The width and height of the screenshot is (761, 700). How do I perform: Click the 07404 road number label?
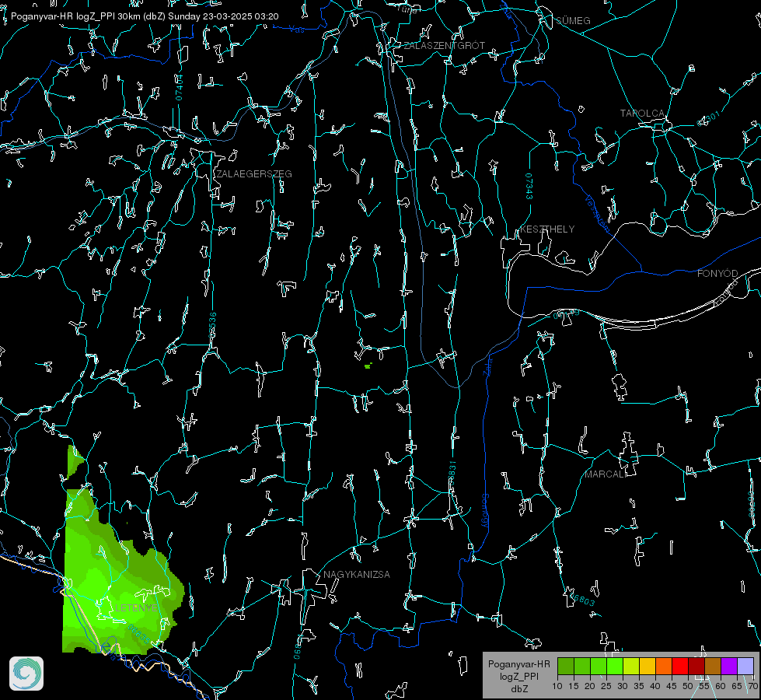click(x=180, y=87)
